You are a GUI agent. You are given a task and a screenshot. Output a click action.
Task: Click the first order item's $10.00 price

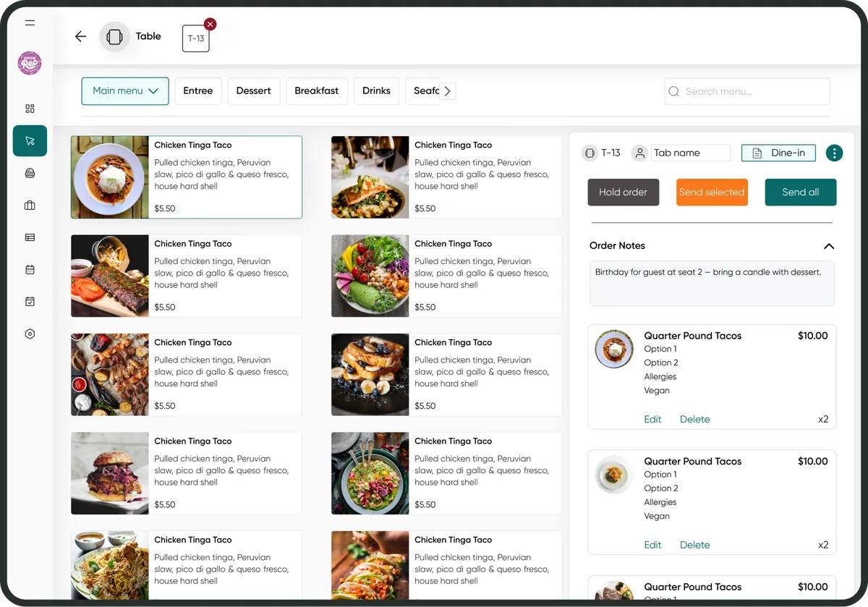point(813,336)
